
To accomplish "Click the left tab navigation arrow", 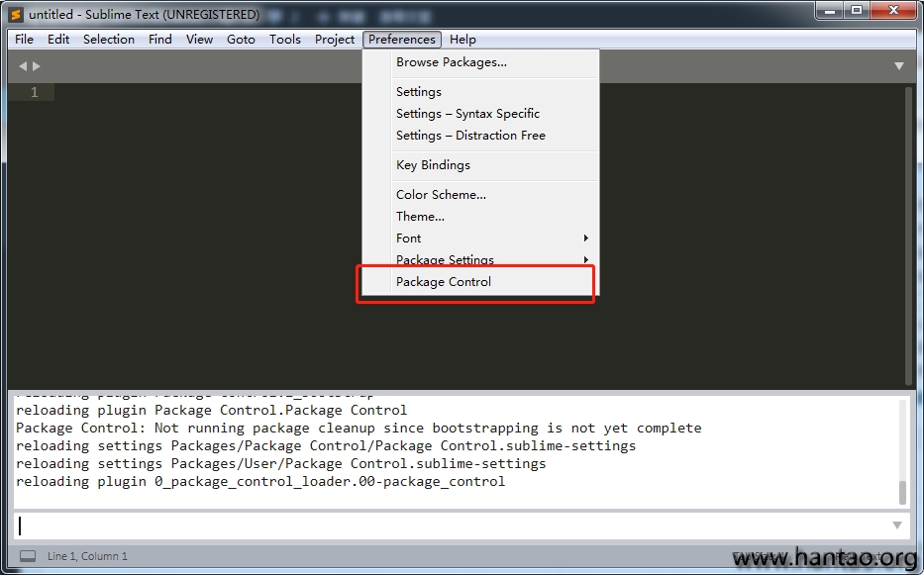I will click(23, 66).
